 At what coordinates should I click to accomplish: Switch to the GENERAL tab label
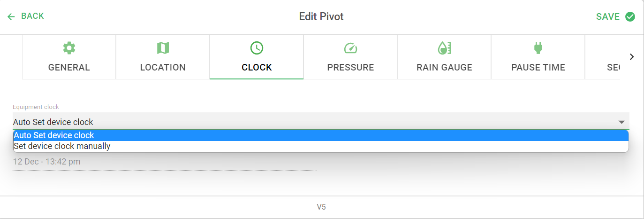tap(69, 67)
